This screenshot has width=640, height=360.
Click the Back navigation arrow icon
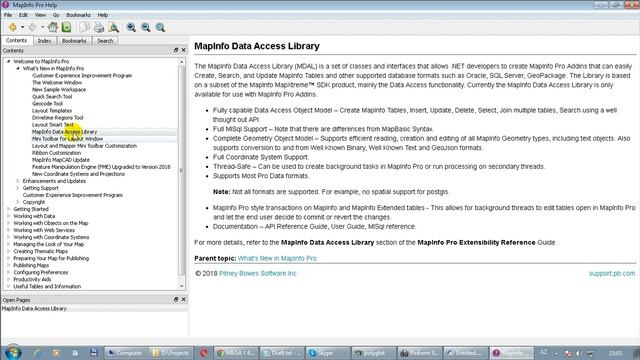point(13,27)
